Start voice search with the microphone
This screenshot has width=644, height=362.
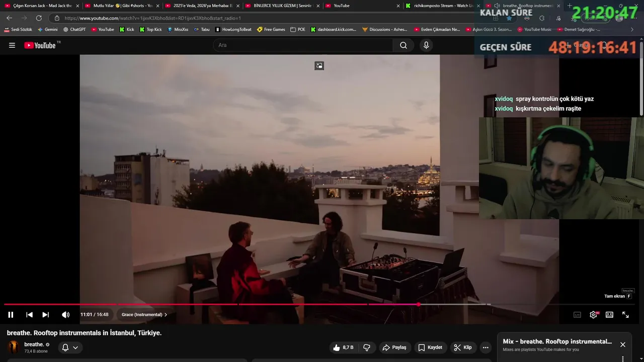(426, 45)
